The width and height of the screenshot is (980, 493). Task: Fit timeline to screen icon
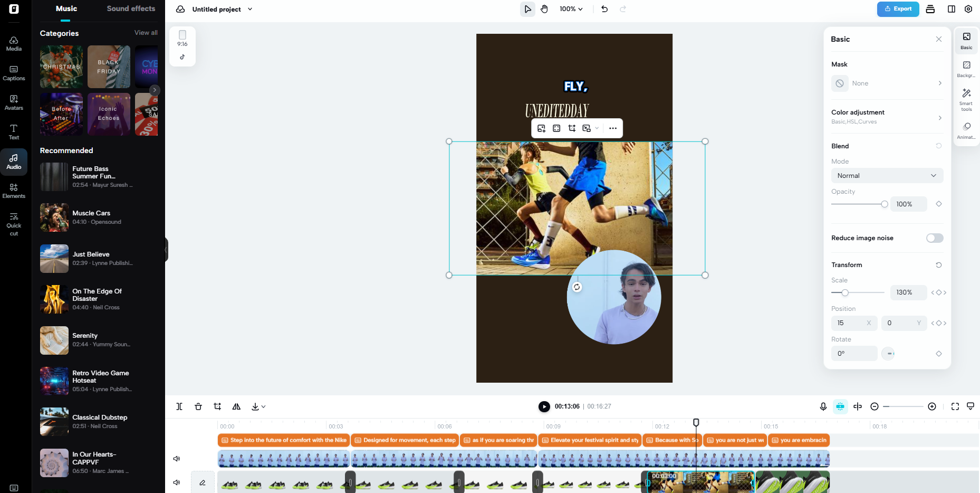(x=955, y=406)
